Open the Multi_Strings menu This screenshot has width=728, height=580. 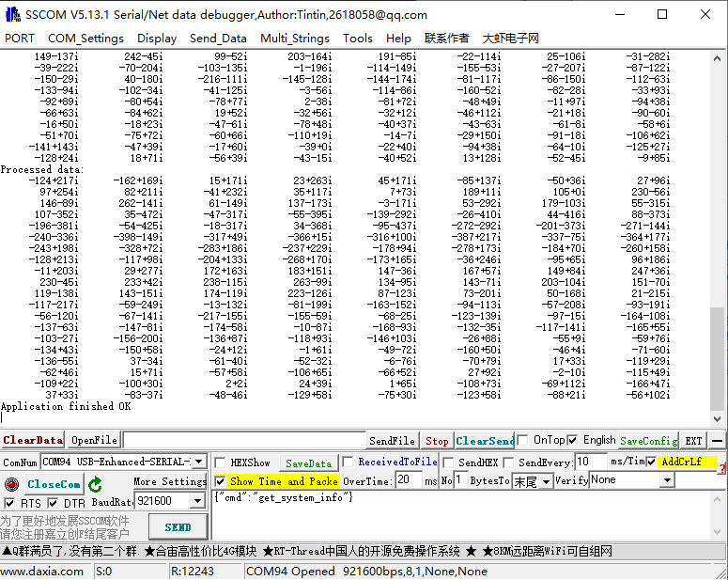pos(295,39)
